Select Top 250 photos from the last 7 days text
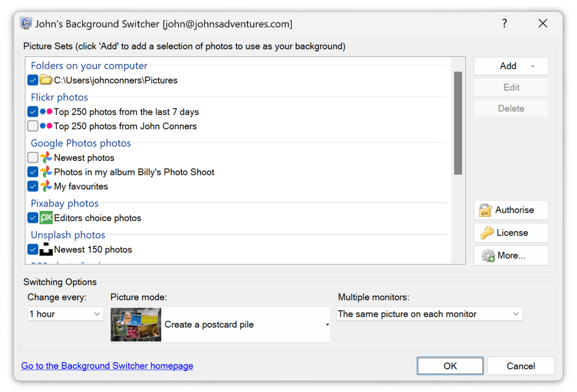This screenshot has height=392, width=577. pos(126,112)
